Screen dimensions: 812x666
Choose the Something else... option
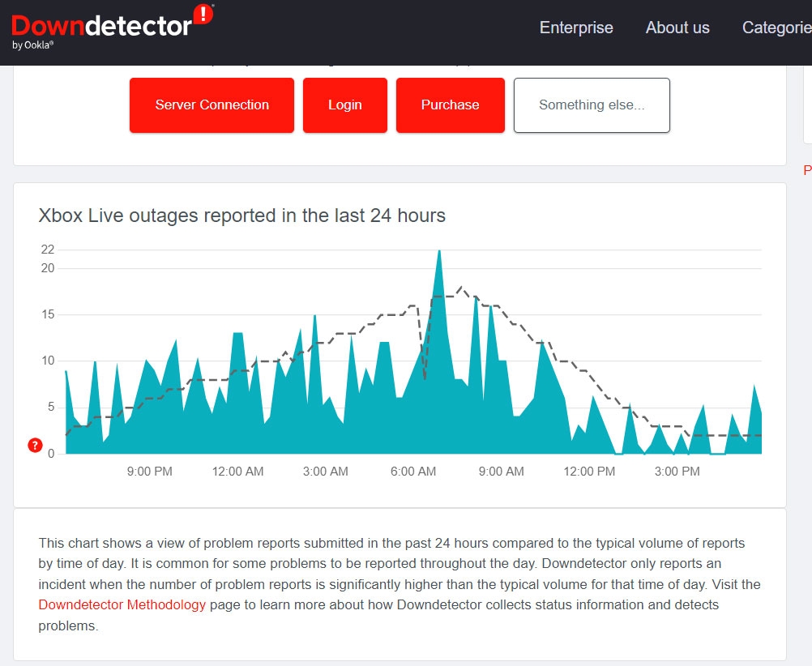(x=592, y=105)
